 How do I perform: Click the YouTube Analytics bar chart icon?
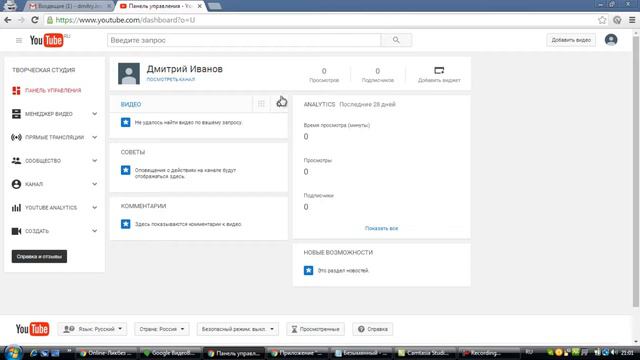[x=16, y=208]
